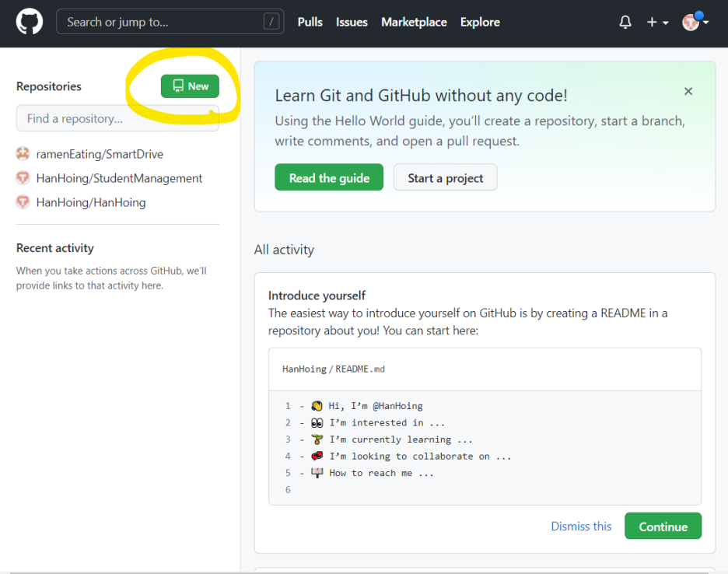Screen dimensions: 728x574
Task: Click the 'All activity' heading
Action: [284, 250]
